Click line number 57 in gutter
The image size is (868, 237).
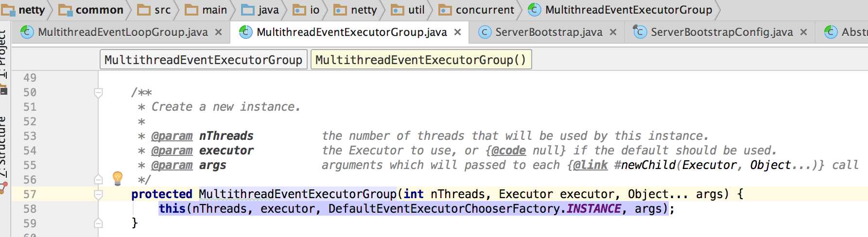pyautogui.click(x=30, y=194)
